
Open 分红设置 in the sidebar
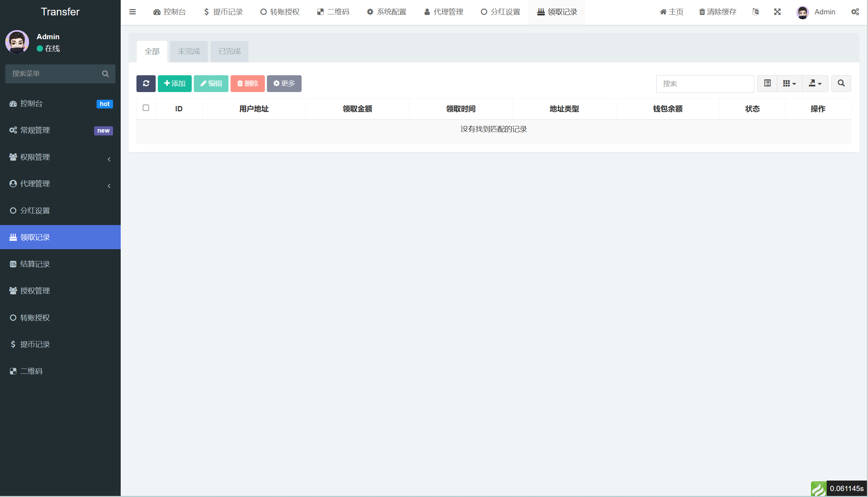click(x=60, y=211)
